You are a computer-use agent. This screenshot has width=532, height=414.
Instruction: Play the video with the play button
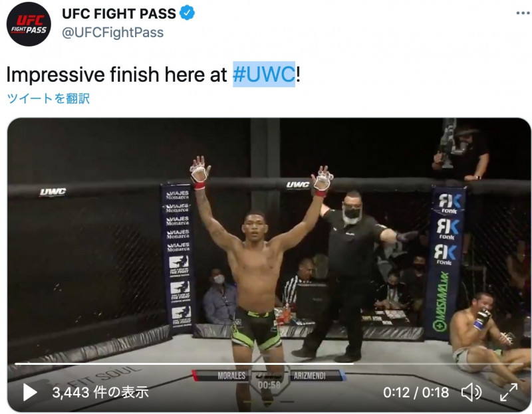pos(30,392)
